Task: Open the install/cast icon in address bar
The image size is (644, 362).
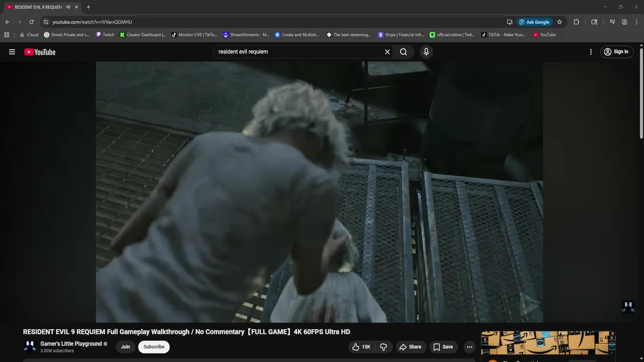Action: [510, 22]
